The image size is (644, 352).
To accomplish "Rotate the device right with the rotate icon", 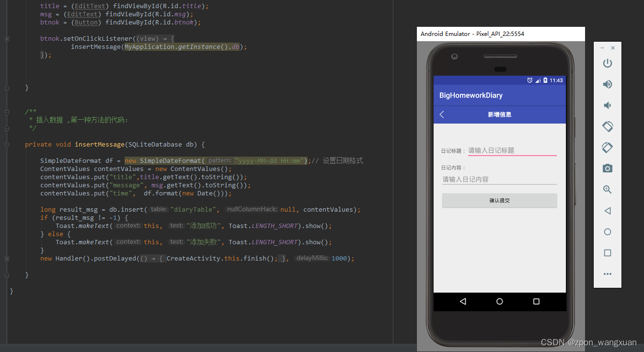I will tap(607, 148).
